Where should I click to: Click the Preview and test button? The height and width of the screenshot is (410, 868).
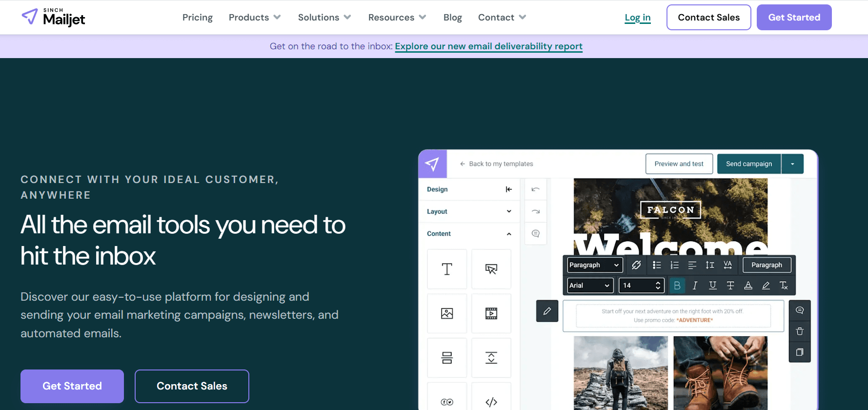pos(679,164)
